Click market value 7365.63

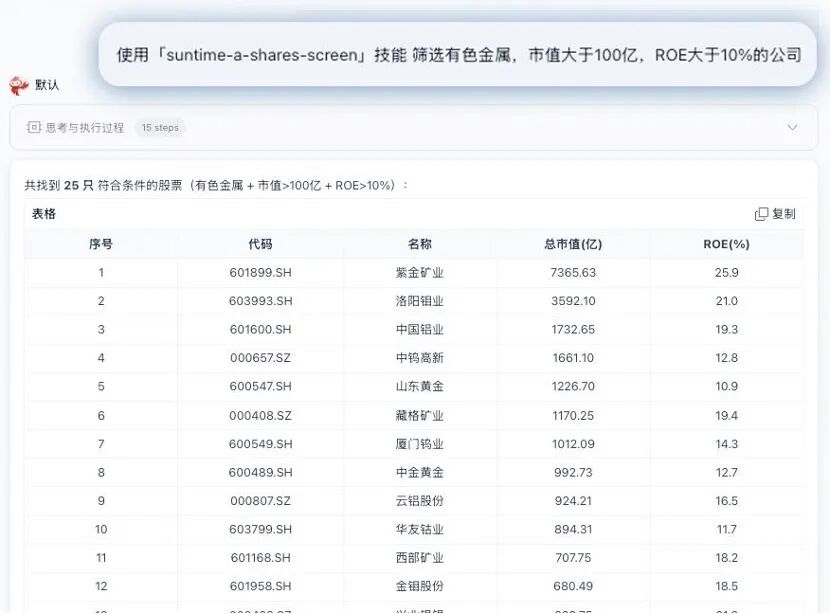click(x=573, y=273)
